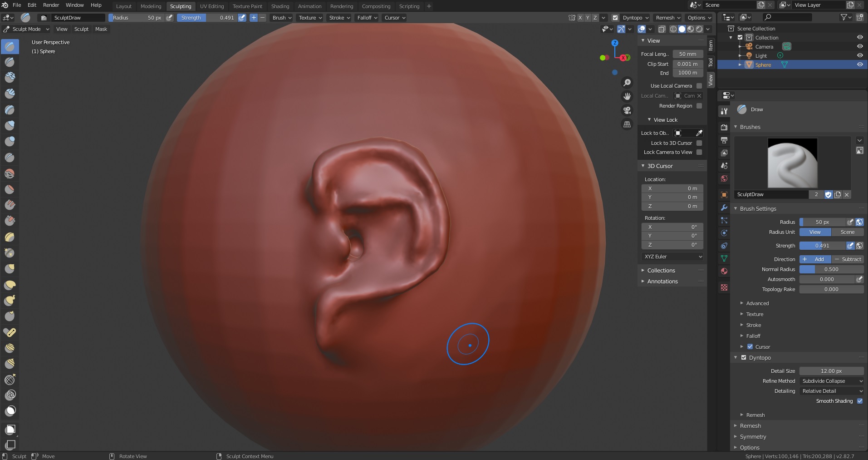Set Radius Unit to Scene
Viewport: 868px width, 460px height.
[848, 232]
